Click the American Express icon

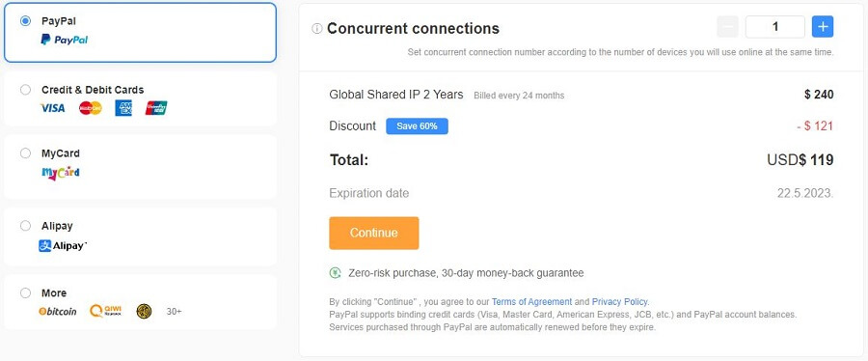click(123, 108)
